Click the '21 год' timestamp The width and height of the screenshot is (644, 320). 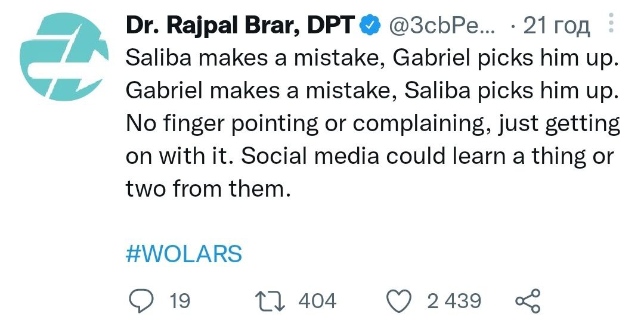pyautogui.click(x=556, y=25)
